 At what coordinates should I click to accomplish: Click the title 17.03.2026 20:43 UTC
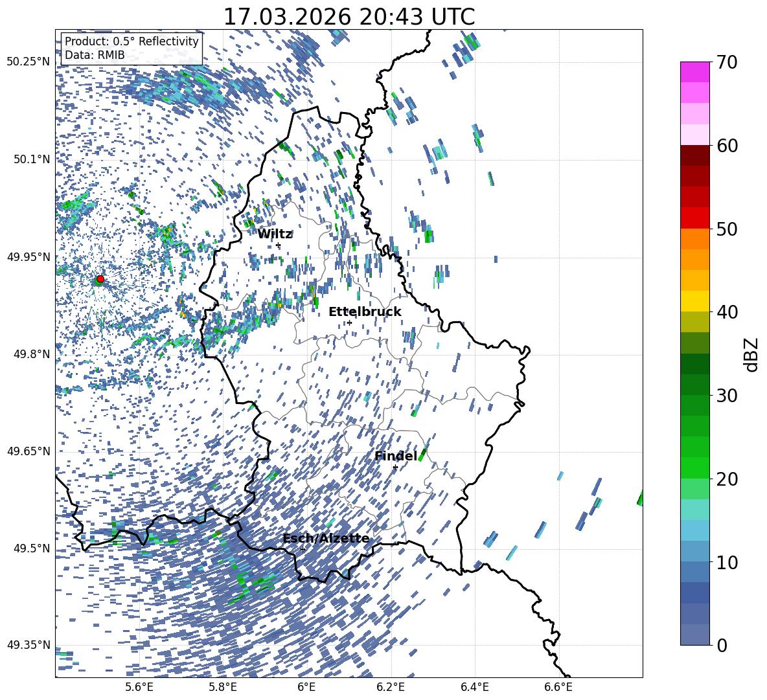coord(349,17)
